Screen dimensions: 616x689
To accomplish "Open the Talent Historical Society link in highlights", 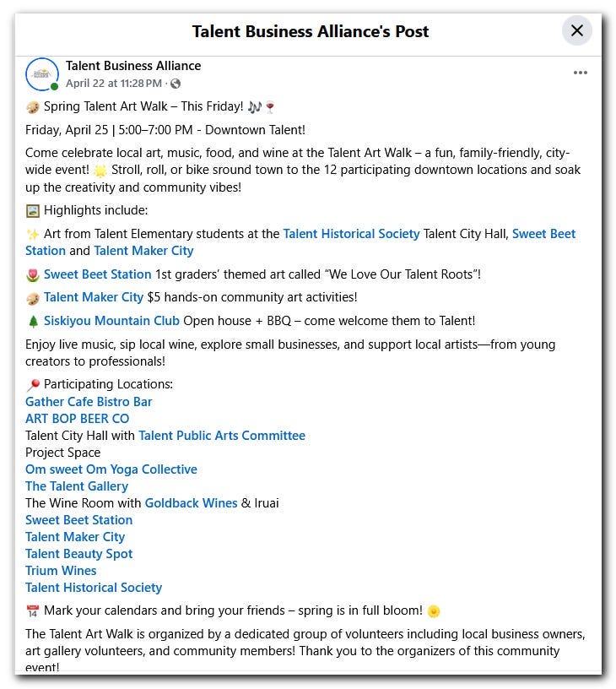I will point(351,233).
